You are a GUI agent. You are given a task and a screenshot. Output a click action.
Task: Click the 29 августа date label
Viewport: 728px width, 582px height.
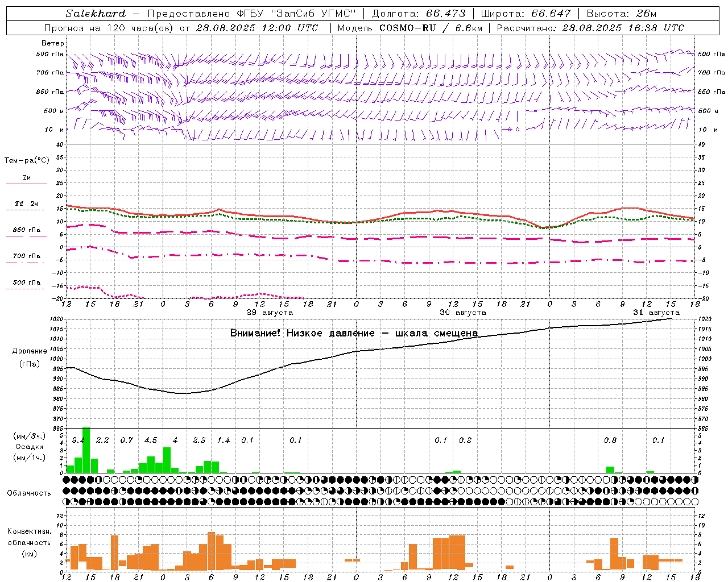coord(270,313)
